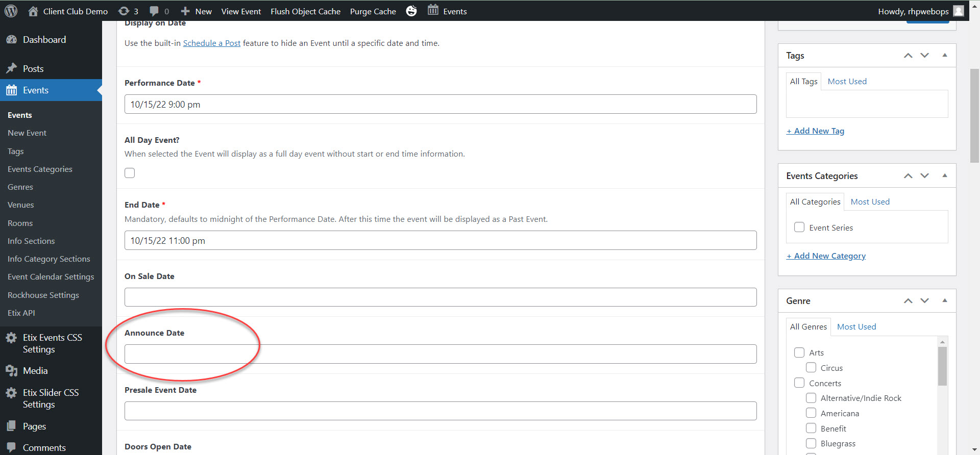Click the WordPress logo icon

point(11,11)
